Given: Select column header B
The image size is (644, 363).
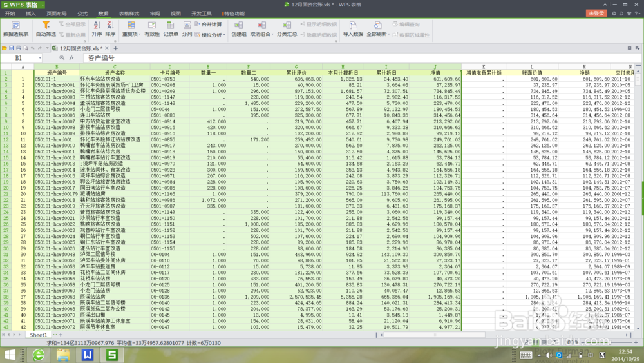Looking at the screenshot, I should click(57, 66).
